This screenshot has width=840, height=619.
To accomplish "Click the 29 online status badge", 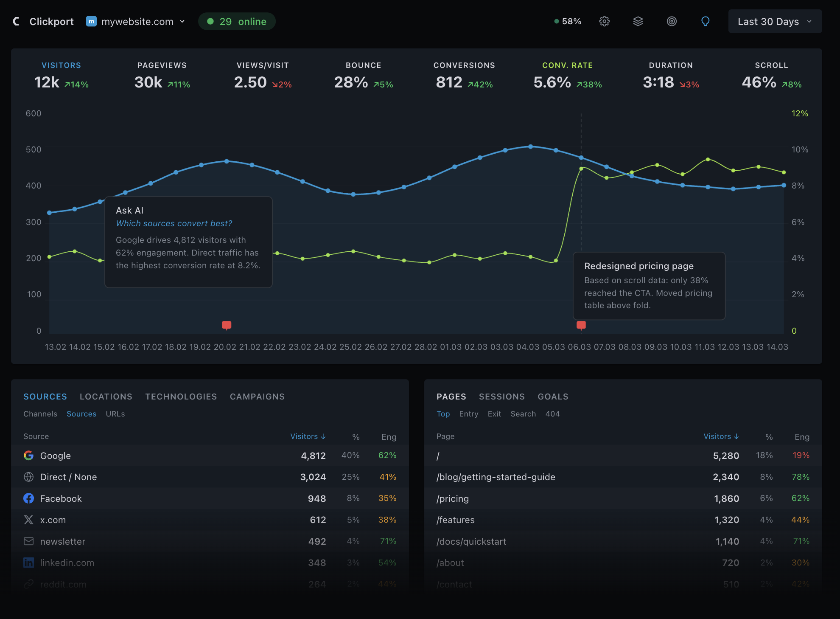I will click(237, 21).
